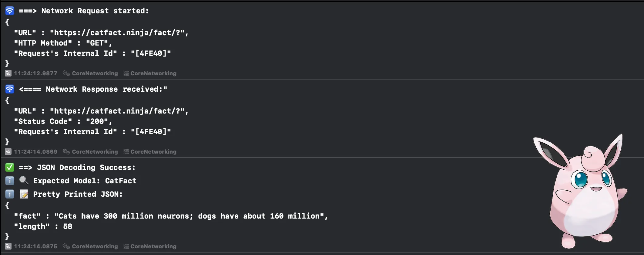
Task: Select the cat fact text about 300 million neurons
Action: 189,216
